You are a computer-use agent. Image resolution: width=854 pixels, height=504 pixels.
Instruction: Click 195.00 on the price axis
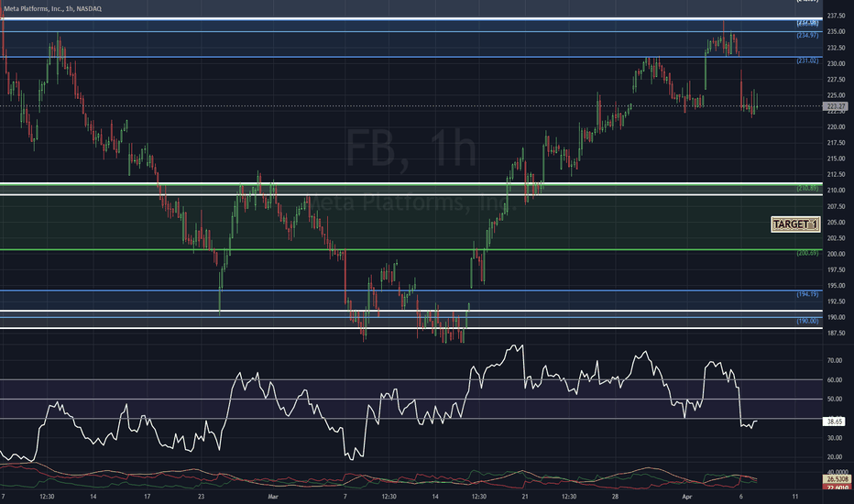836,286
